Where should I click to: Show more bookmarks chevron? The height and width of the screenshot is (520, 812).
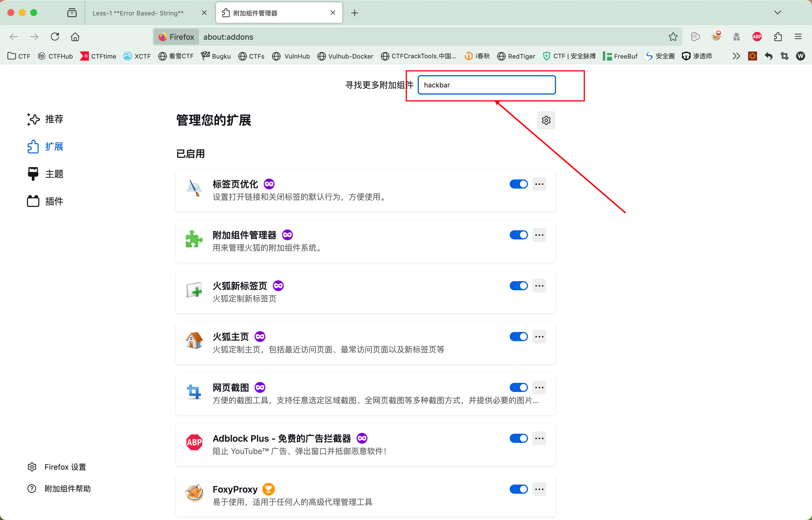(x=736, y=56)
